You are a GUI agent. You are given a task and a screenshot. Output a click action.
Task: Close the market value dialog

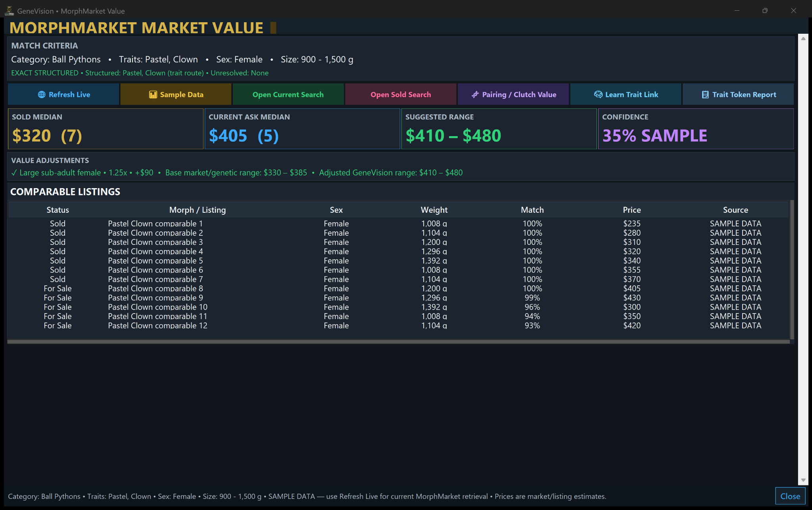790,496
